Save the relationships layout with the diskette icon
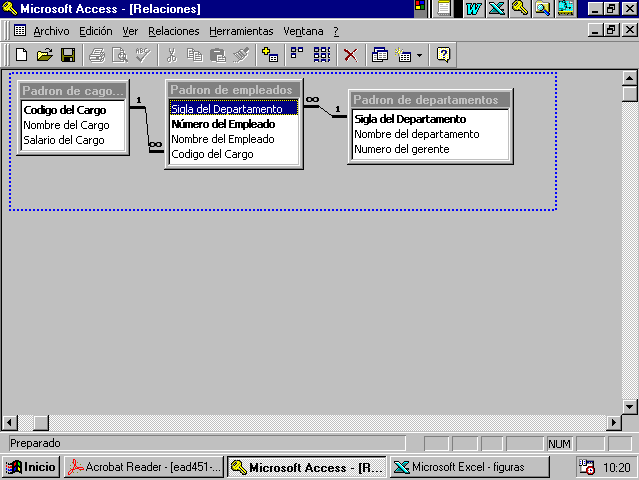 tap(68, 55)
